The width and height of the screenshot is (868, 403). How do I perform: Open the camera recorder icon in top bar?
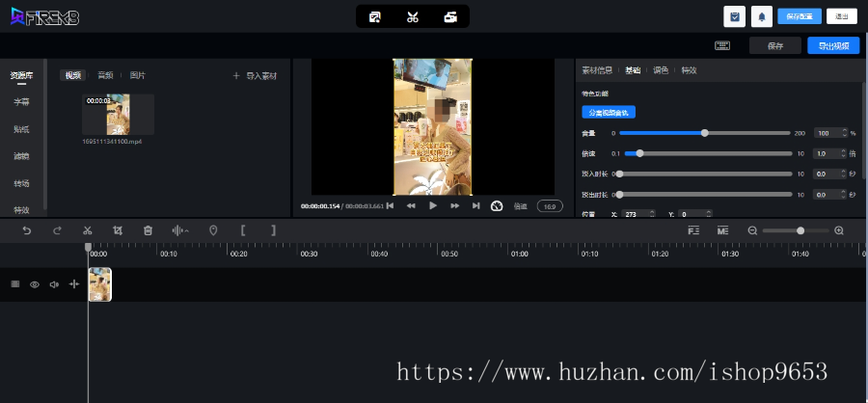coord(450,17)
